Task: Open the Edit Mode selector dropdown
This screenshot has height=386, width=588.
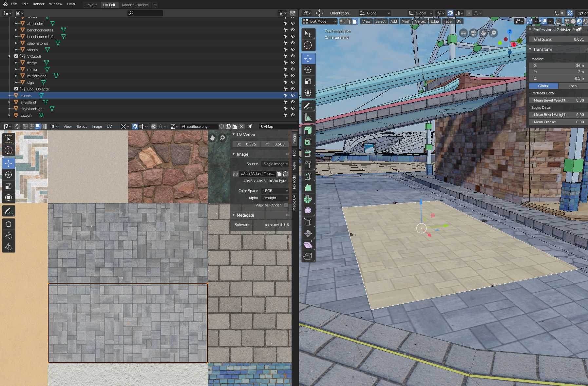Action: tap(320, 21)
